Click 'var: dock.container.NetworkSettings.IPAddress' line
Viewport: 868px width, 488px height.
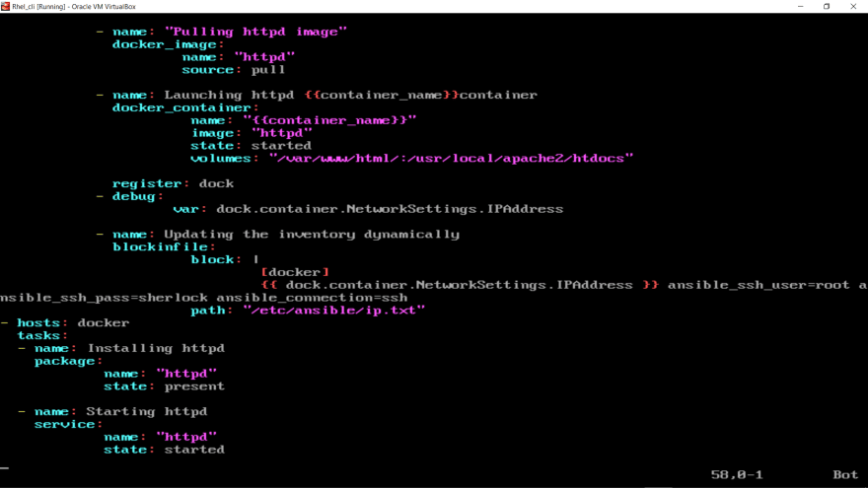[x=368, y=209]
